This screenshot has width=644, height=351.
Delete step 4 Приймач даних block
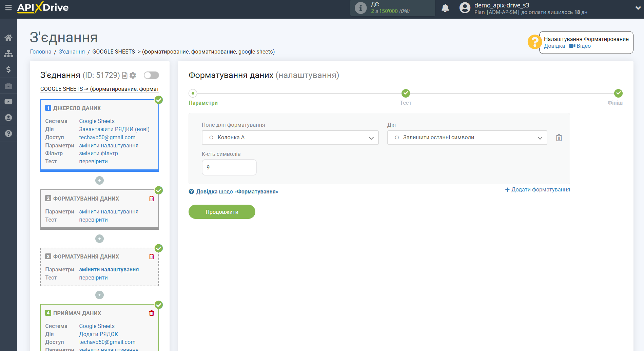point(152,313)
